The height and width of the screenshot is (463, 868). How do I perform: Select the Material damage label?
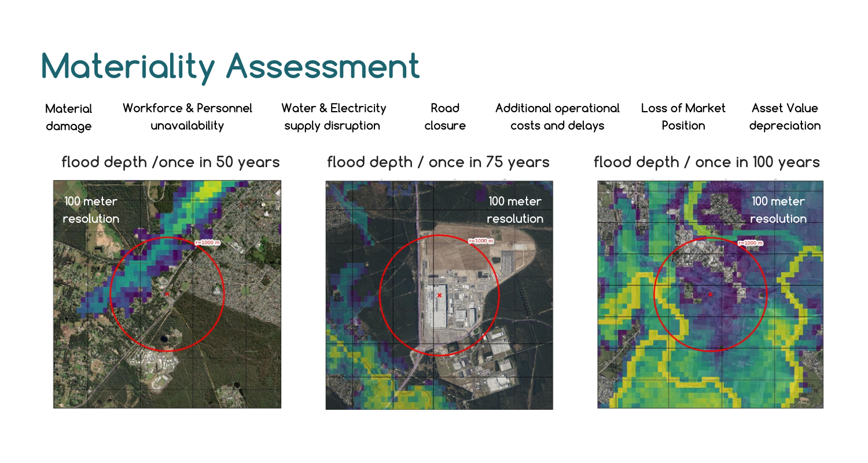pos(69,117)
